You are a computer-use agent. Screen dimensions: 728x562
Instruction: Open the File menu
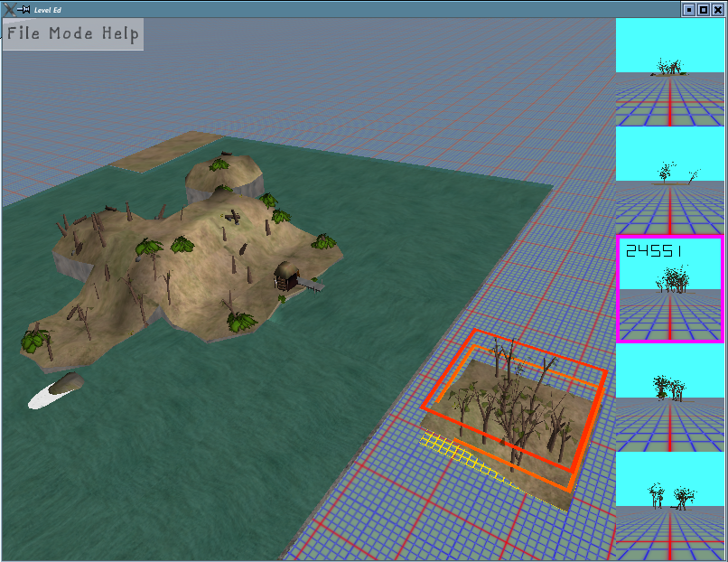(23, 34)
